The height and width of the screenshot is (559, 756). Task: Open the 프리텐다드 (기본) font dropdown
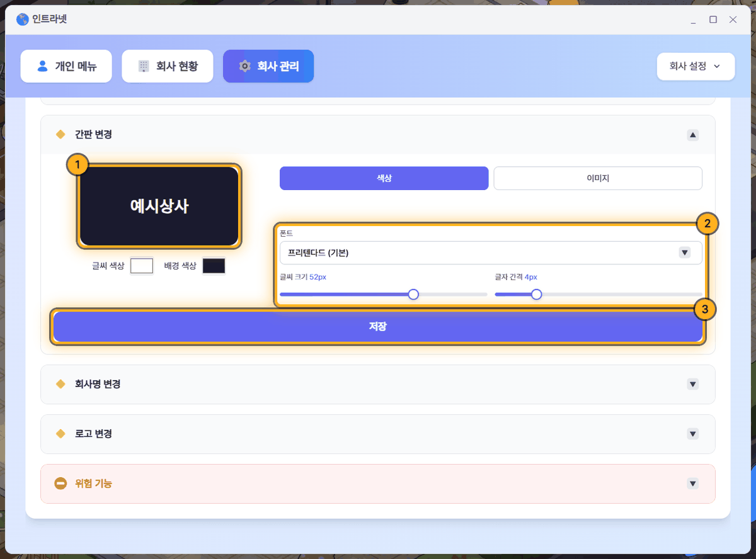point(491,252)
